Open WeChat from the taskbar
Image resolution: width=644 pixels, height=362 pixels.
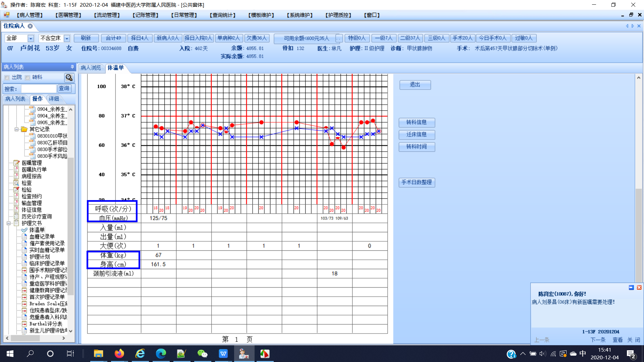[x=202, y=354]
